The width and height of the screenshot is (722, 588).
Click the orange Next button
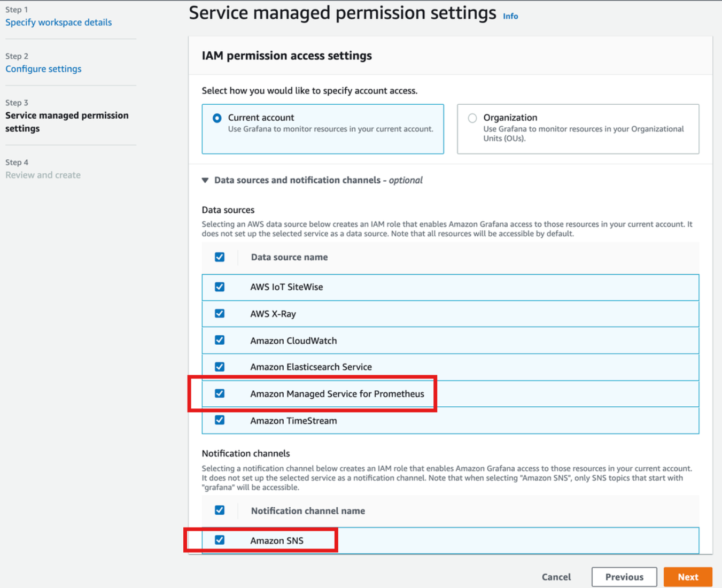click(x=688, y=577)
